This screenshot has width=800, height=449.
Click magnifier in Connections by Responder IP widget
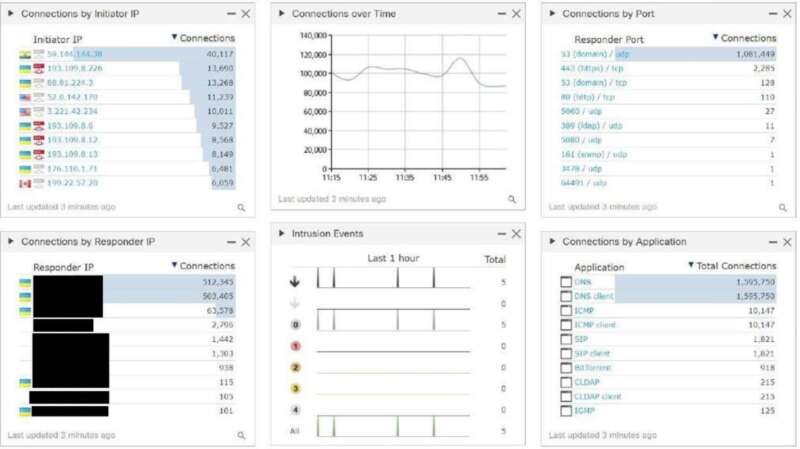[x=241, y=435]
